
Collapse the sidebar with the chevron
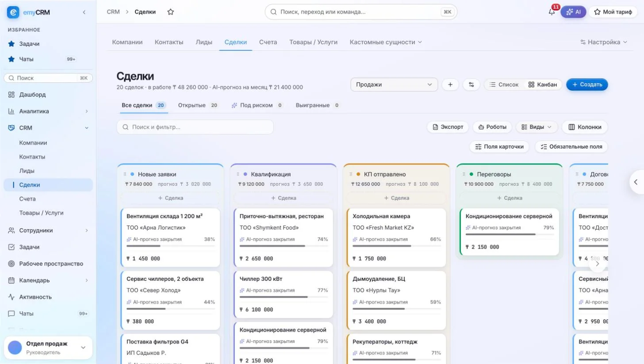[84, 12]
